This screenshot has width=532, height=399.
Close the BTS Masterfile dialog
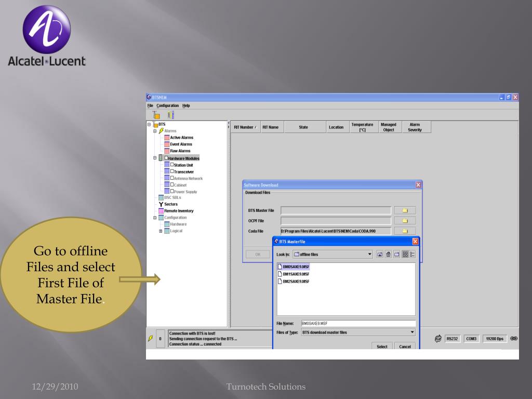click(x=415, y=241)
